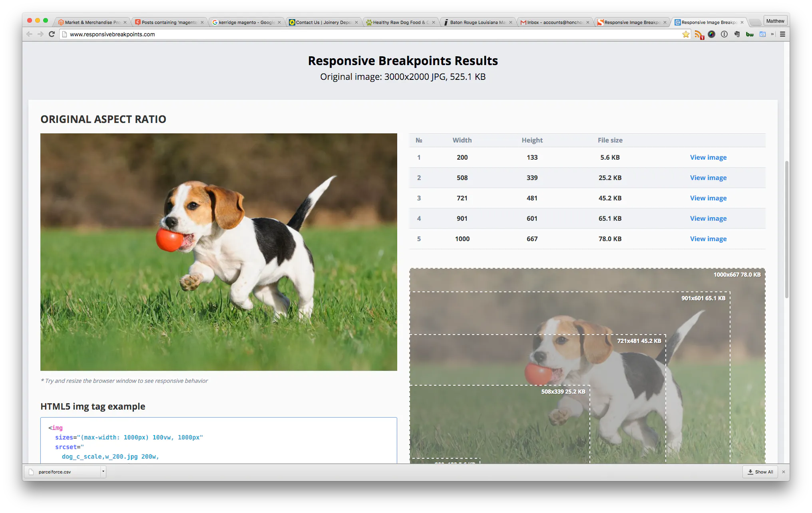Screen dimensions: 812x513
Task: Click the Responsive Breakpoints Results title
Action: click(x=403, y=61)
